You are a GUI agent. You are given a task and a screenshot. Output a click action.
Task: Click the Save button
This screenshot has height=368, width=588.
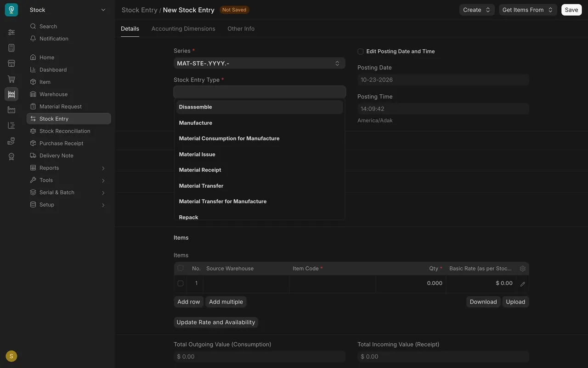[571, 10]
